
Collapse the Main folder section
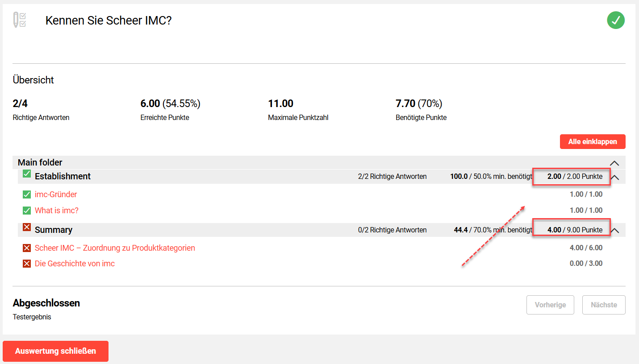(x=615, y=163)
